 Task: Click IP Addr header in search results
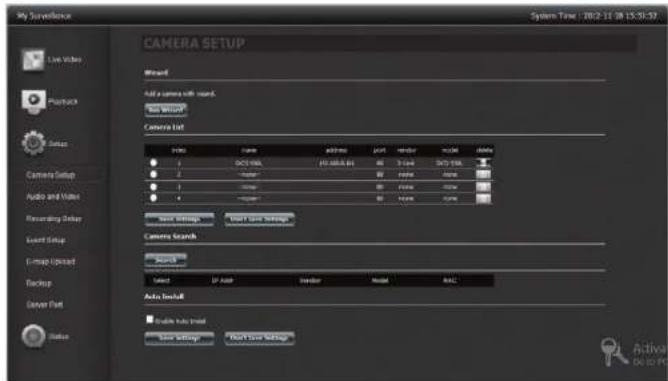tap(222, 280)
